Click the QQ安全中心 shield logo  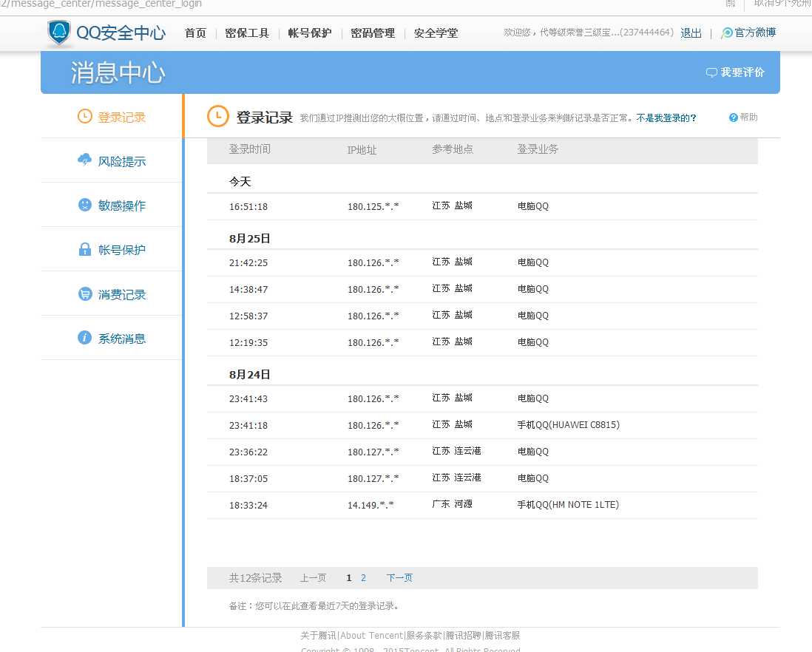(x=59, y=33)
